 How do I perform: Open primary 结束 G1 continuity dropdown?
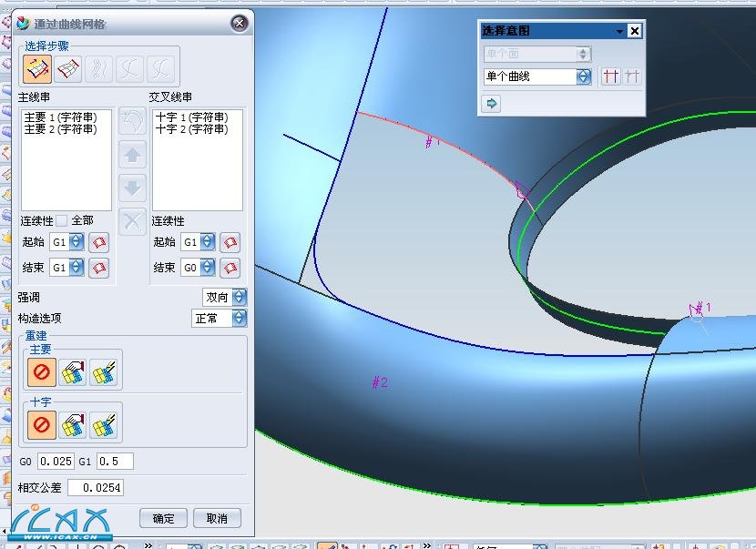pos(77,268)
